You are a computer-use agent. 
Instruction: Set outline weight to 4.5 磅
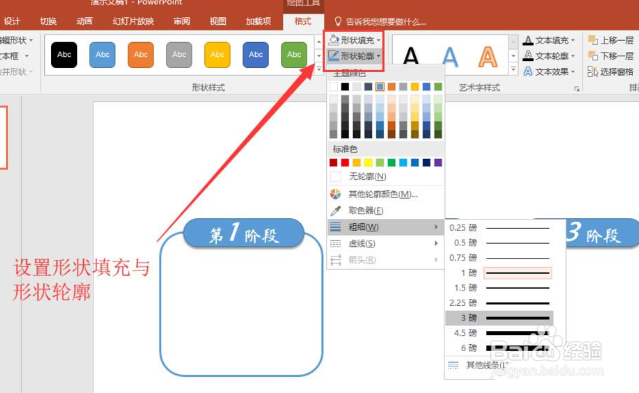coord(499,333)
